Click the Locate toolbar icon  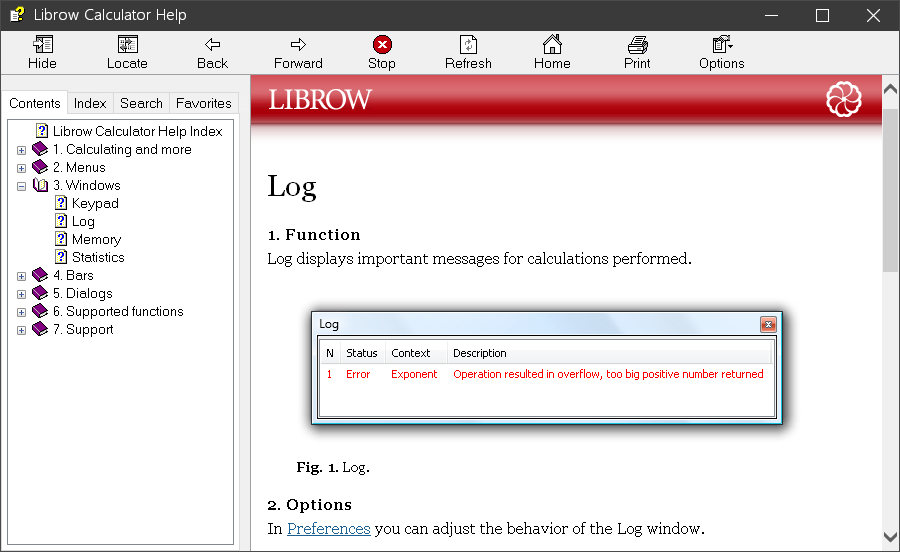pyautogui.click(x=127, y=44)
